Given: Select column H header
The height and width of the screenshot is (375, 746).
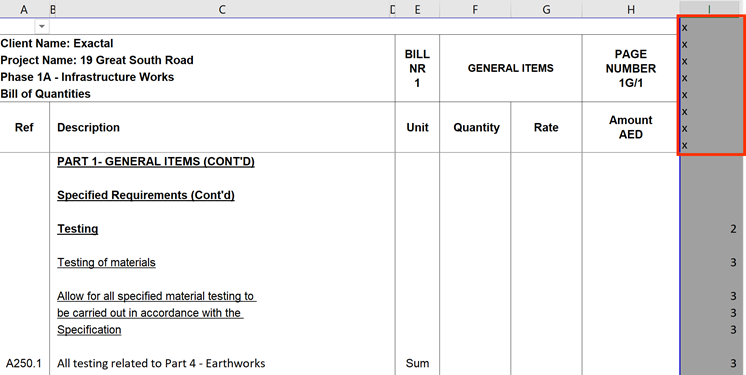Looking at the screenshot, I should (x=631, y=9).
